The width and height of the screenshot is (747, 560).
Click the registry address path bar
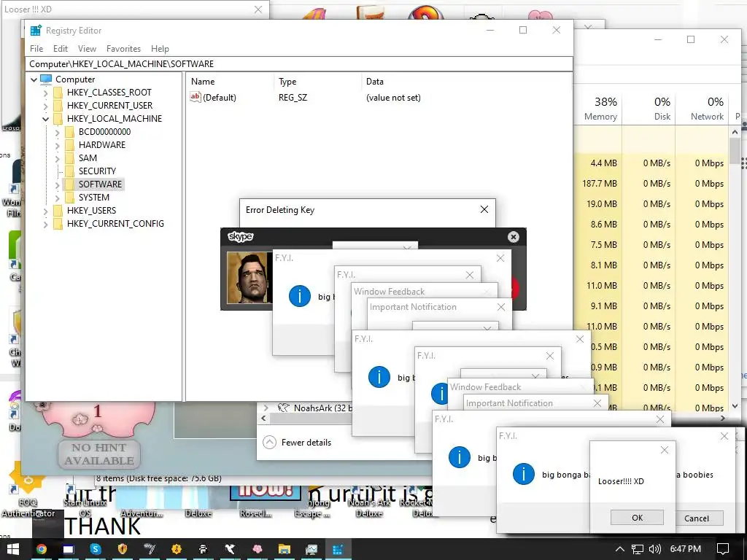click(x=298, y=64)
